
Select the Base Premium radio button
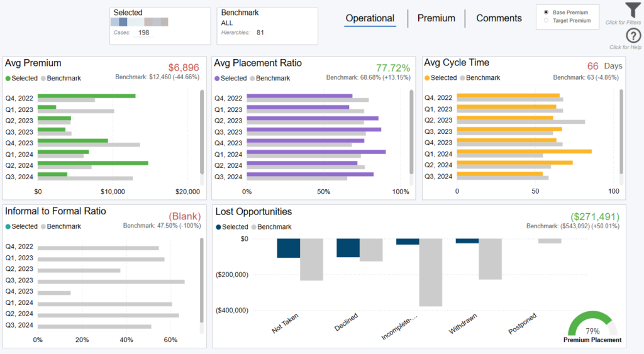546,13
